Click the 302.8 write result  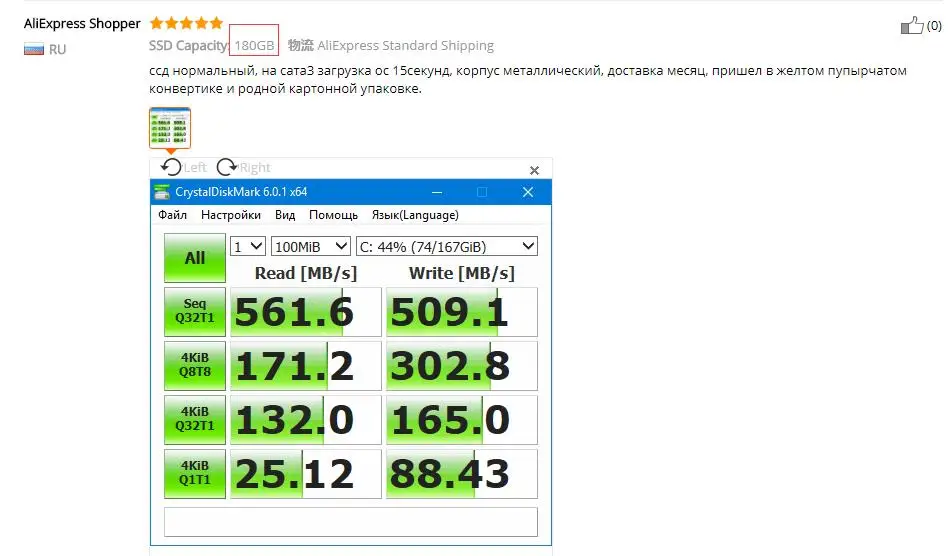(462, 366)
